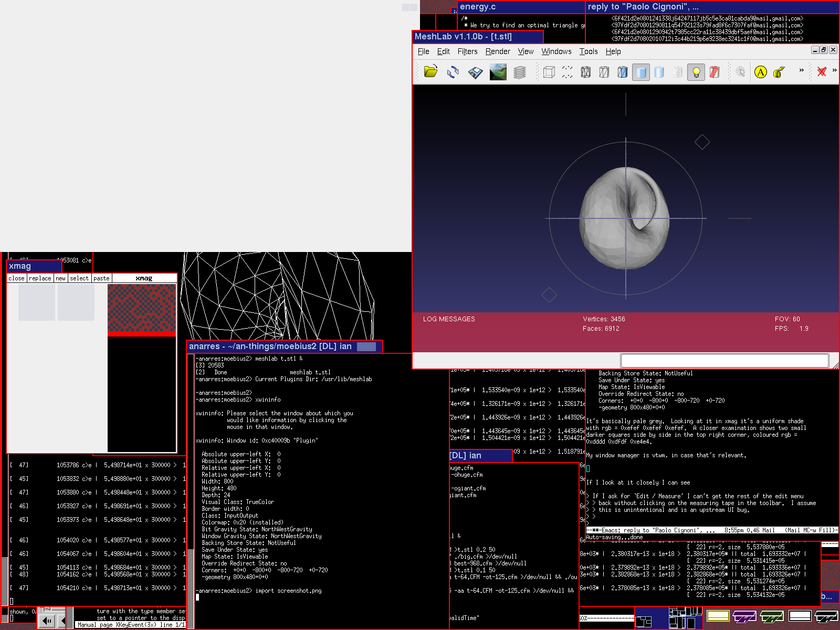Image resolution: width=840 pixels, height=630 pixels.
Task: Click the MeshLab bottom text input field
Action: click(724, 361)
